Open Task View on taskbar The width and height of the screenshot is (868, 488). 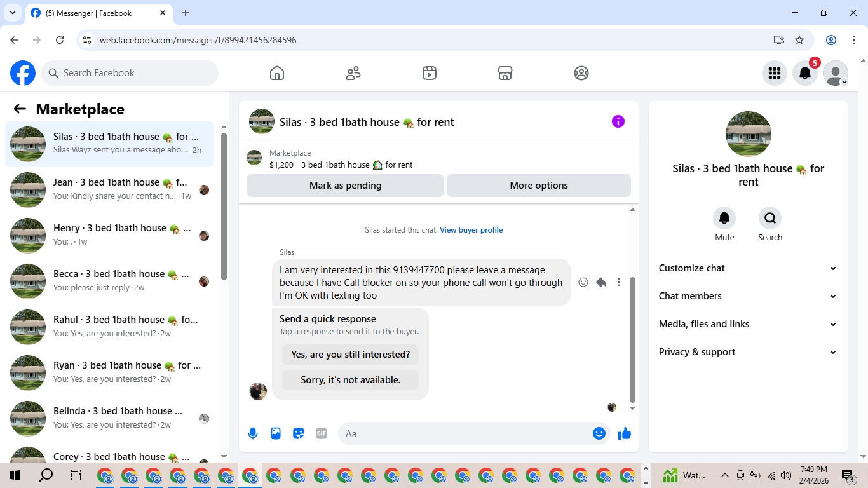pyautogui.click(x=76, y=475)
